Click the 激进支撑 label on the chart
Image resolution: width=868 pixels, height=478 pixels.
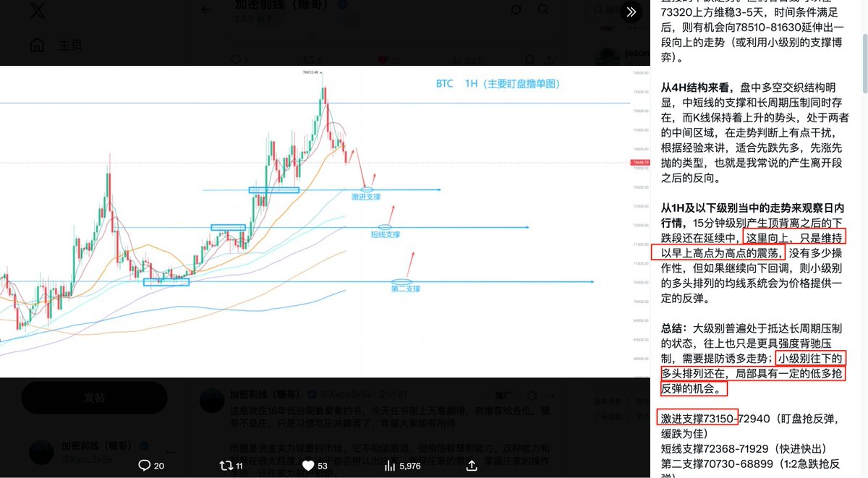pos(366,197)
